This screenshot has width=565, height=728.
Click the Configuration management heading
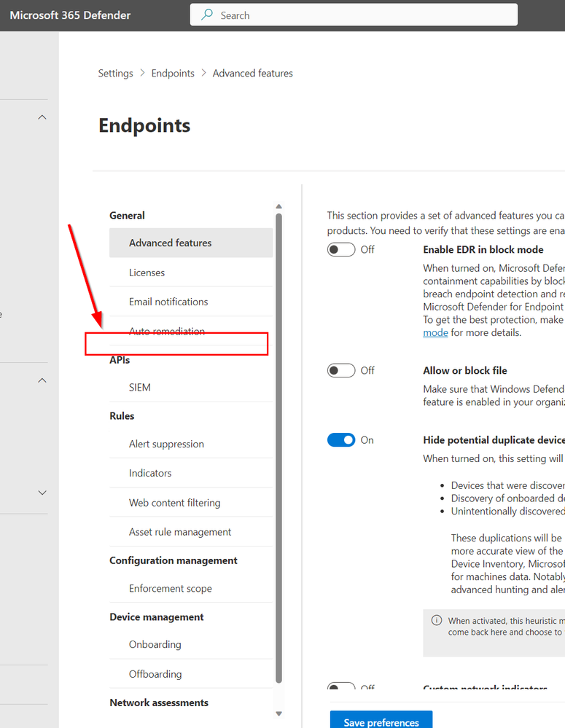(x=174, y=560)
